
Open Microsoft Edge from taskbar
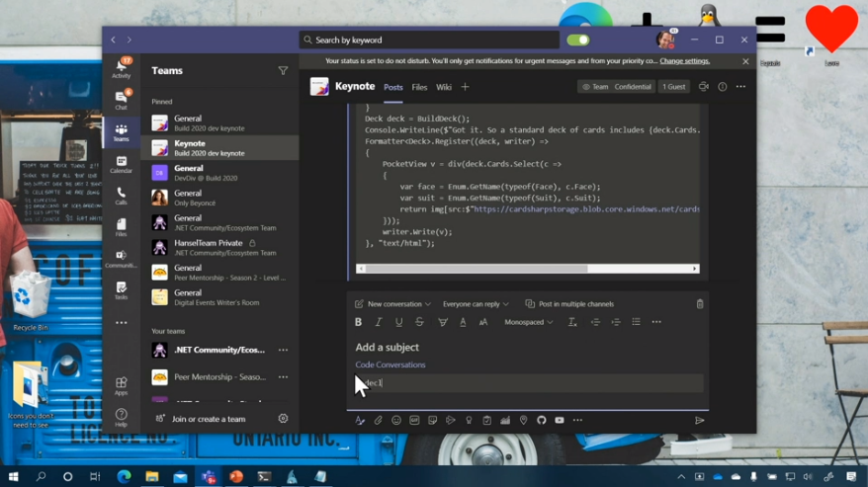click(124, 476)
